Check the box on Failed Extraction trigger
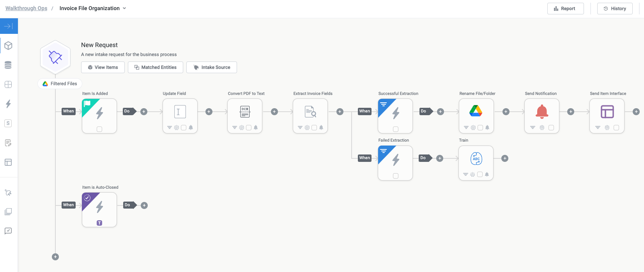This screenshot has width=644, height=272. tap(396, 176)
